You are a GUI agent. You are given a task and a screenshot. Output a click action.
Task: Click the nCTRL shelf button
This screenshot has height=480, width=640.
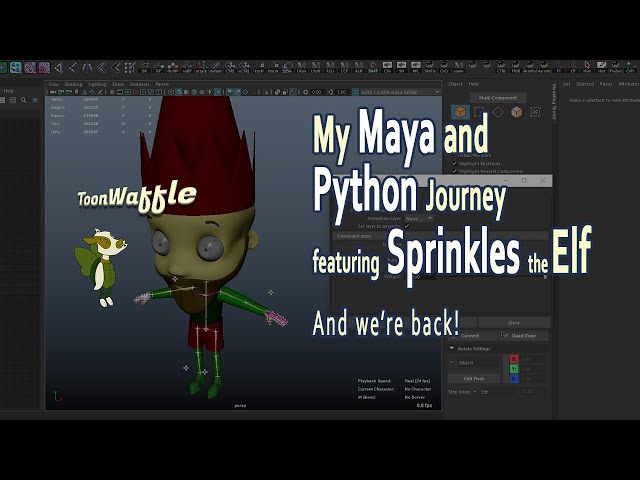coord(244,67)
